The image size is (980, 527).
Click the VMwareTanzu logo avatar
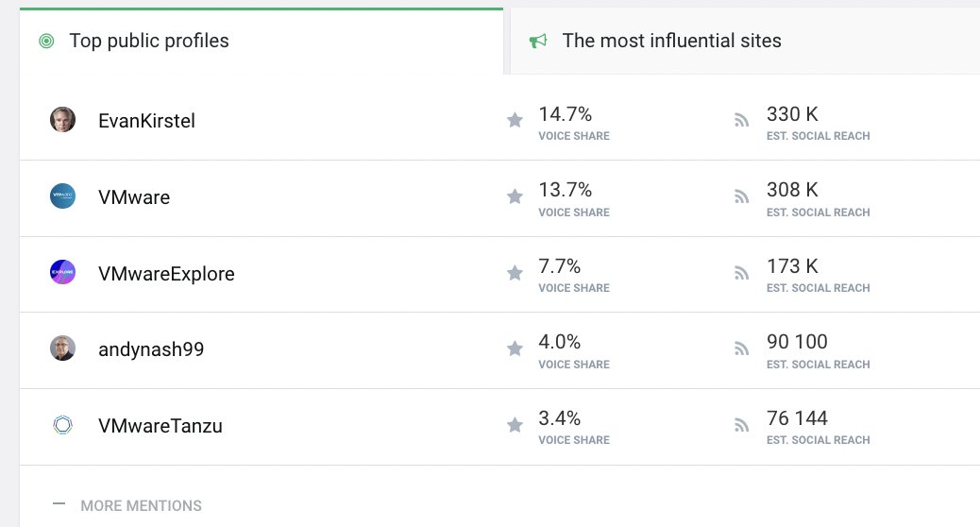[62, 425]
